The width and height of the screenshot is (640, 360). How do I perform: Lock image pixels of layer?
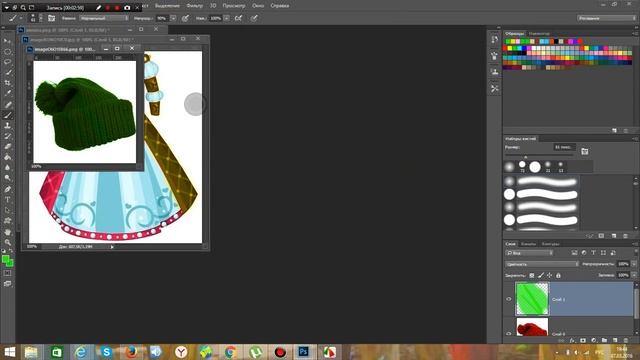coord(541,276)
